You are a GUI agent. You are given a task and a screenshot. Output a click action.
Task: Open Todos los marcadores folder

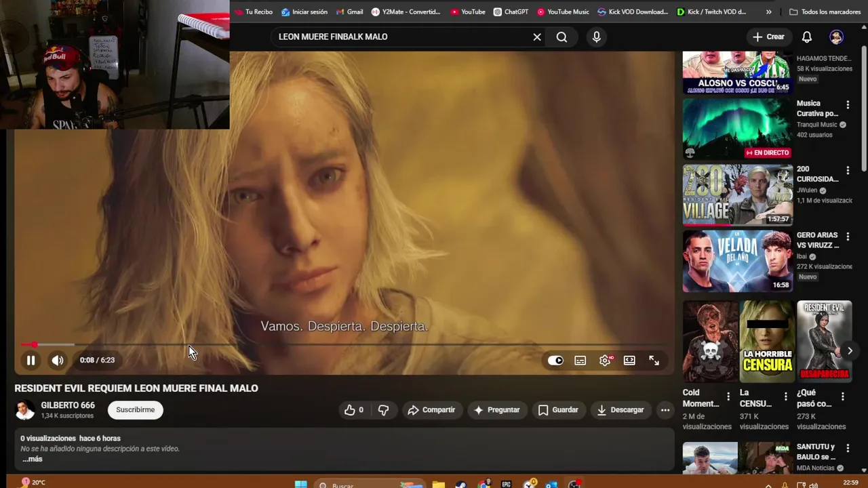click(x=825, y=12)
